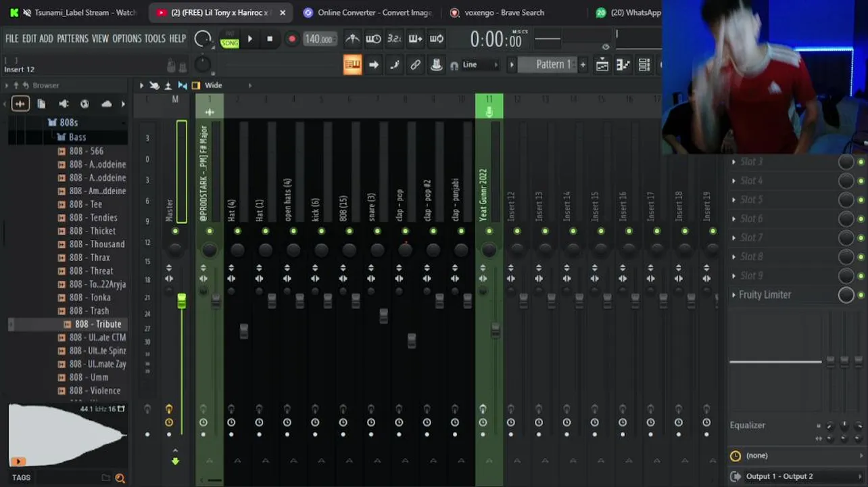The width and height of the screenshot is (868, 487).
Task: Toggle the blend recording overdub icon
Action: point(416,39)
